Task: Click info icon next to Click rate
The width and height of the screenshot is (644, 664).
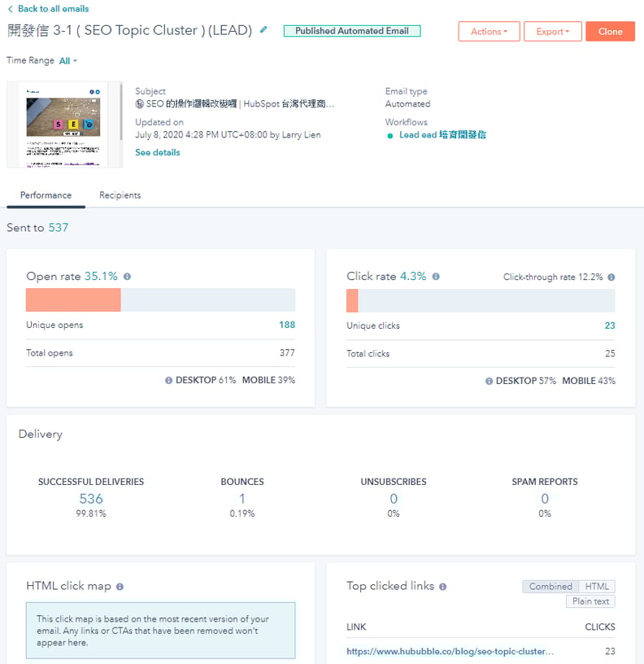Action: click(436, 277)
